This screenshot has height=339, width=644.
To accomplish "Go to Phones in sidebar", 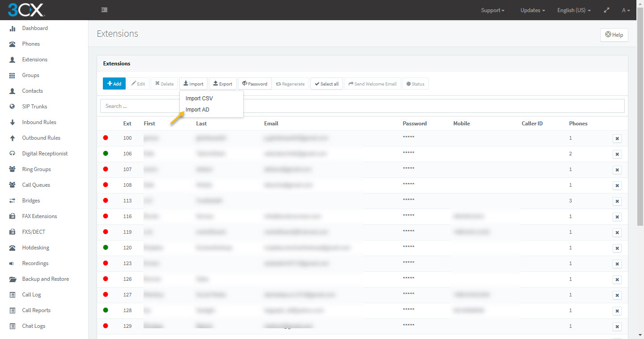I will click(x=31, y=44).
